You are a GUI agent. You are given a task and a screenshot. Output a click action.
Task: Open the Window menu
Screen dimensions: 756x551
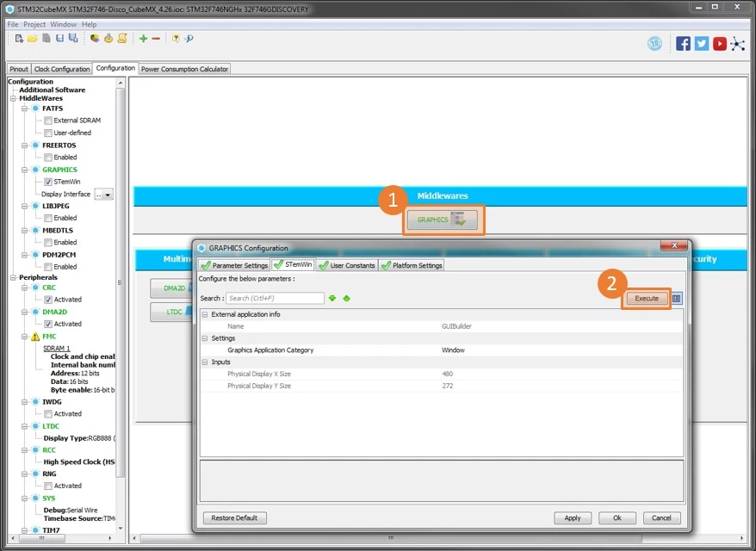point(63,24)
